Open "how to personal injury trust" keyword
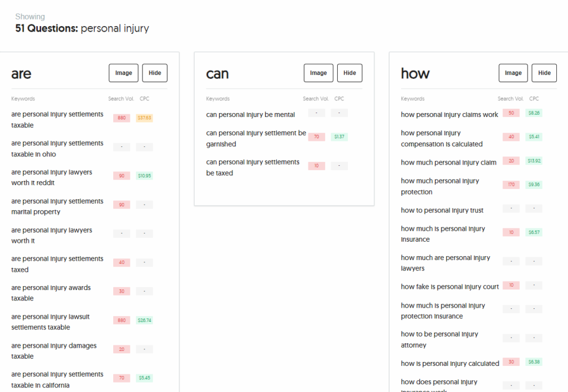This screenshot has width=568, height=392. [442, 210]
